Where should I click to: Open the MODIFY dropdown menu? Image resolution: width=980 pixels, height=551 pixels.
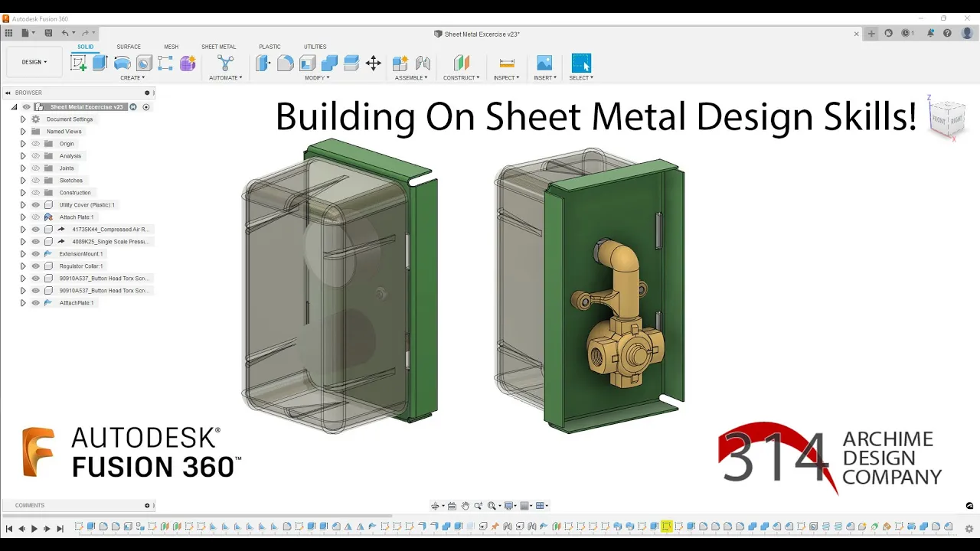[x=317, y=78]
